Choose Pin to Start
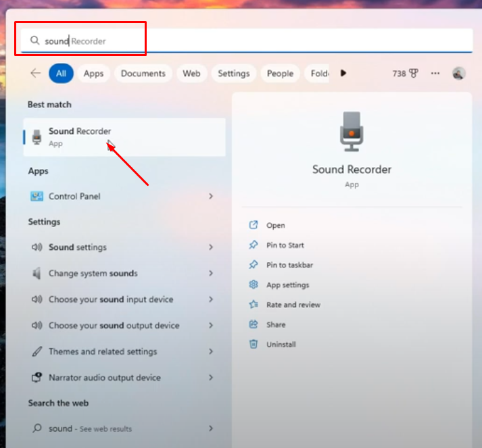The image size is (482, 448). point(285,245)
